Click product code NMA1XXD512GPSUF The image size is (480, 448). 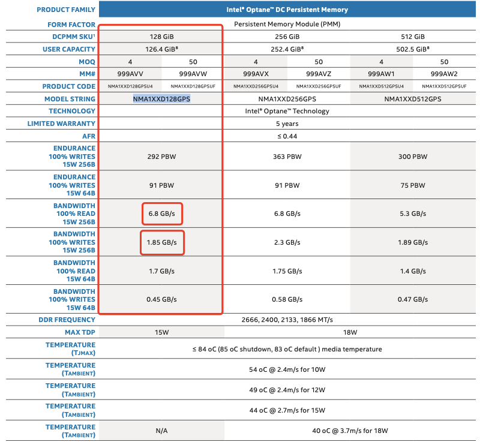[444, 86]
